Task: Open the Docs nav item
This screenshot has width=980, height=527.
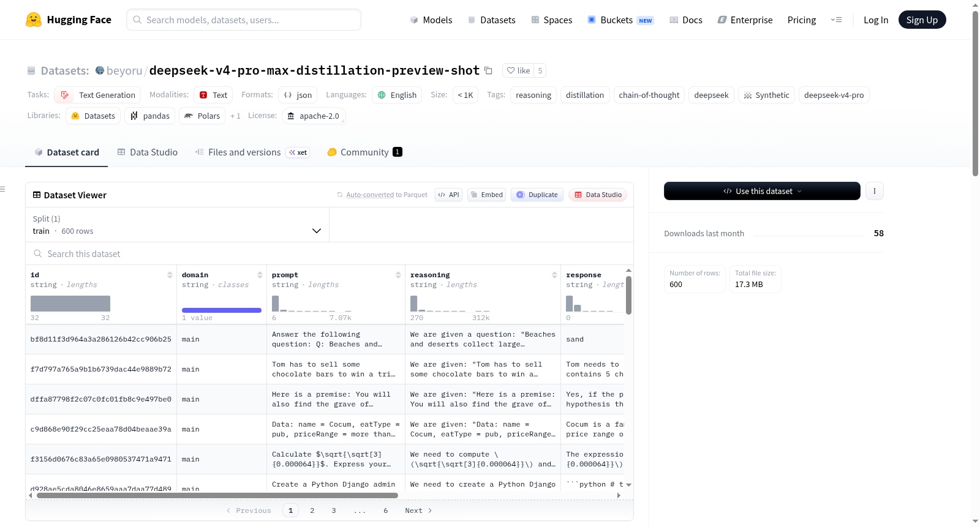Action: click(x=685, y=20)
